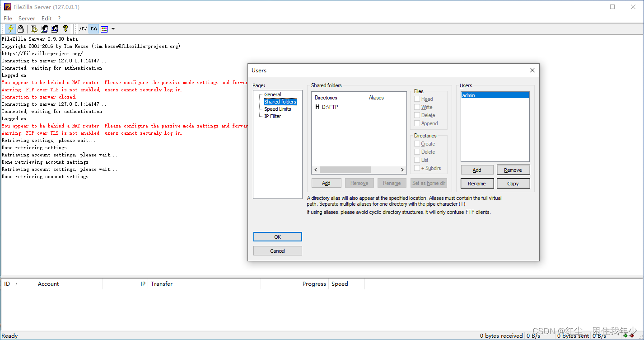Select the C:\ path display toolbar item
This screenshot has width=644, height=340.
(x=93, y=29)
